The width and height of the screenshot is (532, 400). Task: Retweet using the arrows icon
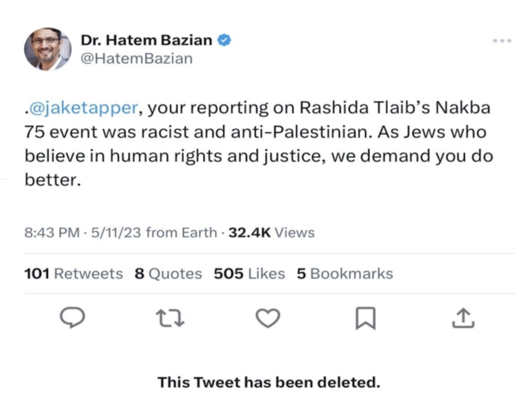(170, 318)
